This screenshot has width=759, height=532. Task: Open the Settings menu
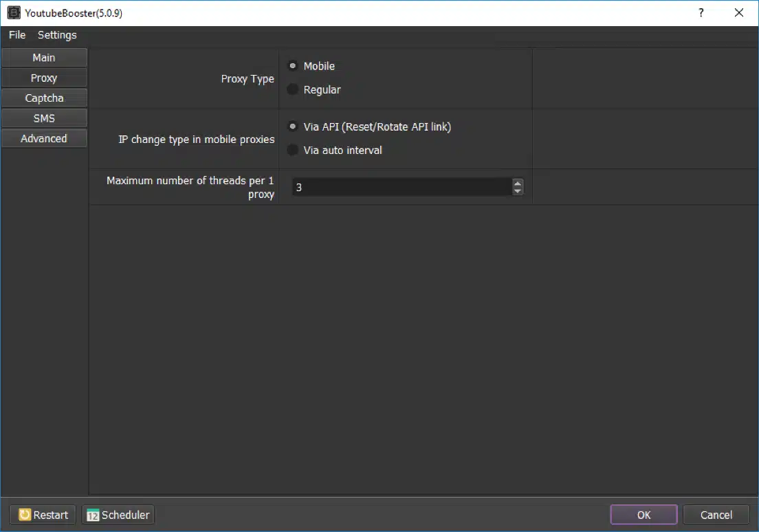(x=57, y=35)
